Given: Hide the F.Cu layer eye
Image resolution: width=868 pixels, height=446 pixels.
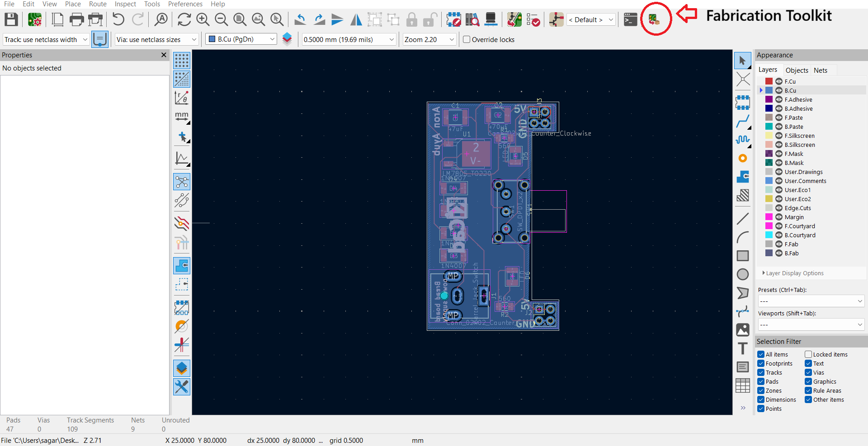Looking at the screenshot, I should coord(779,81).
